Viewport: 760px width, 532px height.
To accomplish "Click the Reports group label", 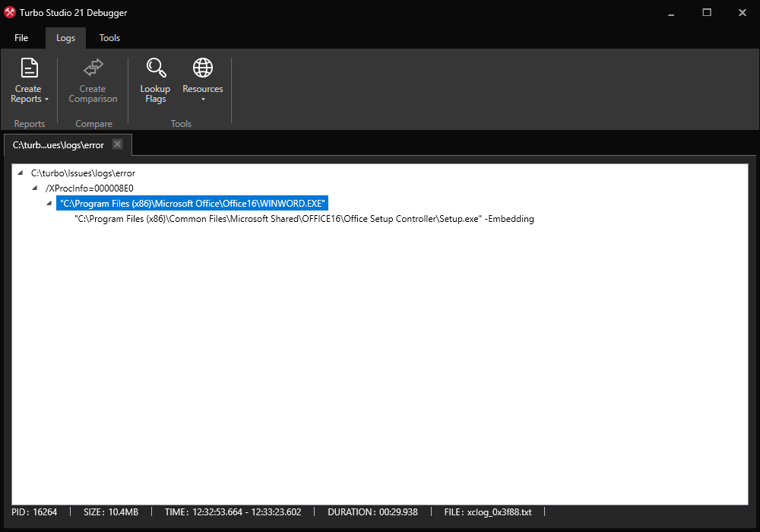I will [x=30, y=124].
